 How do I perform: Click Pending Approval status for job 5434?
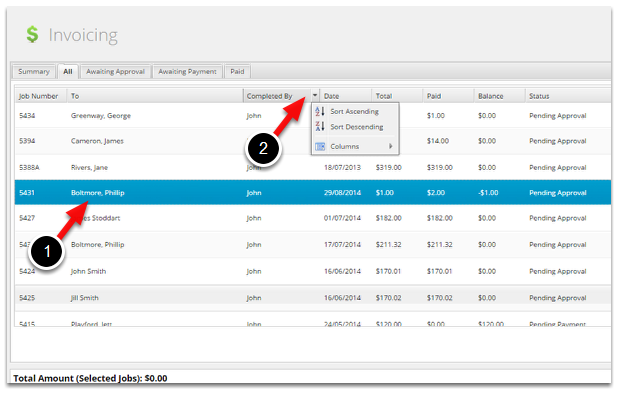[558, 116]
